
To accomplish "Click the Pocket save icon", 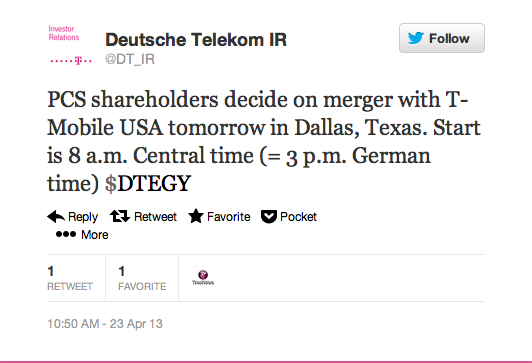I will point(269,216).
